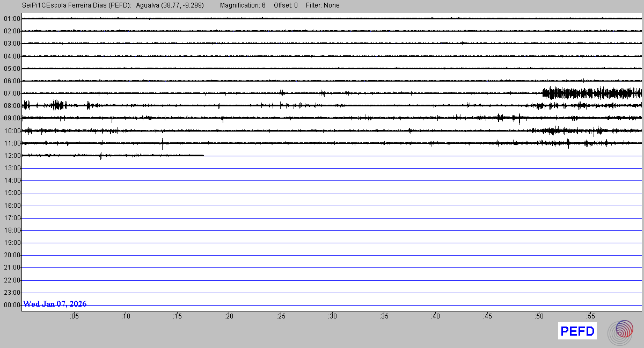Click the strong seismic burst on the 07:00 trace
644x348 pixels.
point(590,93)
